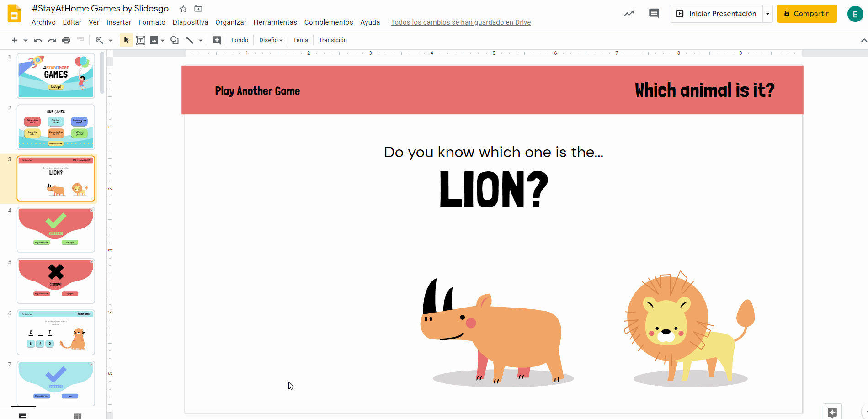The width and height of the screenshot is (868, 419).
Task: Switch to grid view icon
Action: (77, 415)
